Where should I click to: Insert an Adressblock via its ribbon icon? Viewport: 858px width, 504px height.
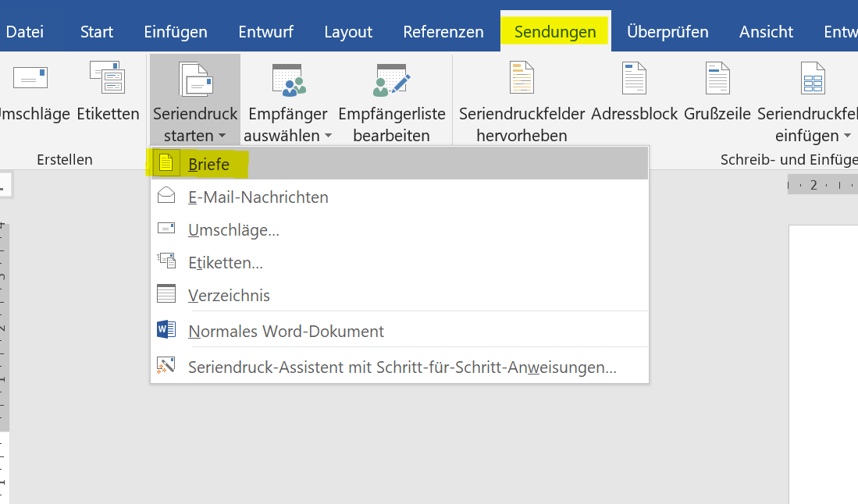(634, 77)
